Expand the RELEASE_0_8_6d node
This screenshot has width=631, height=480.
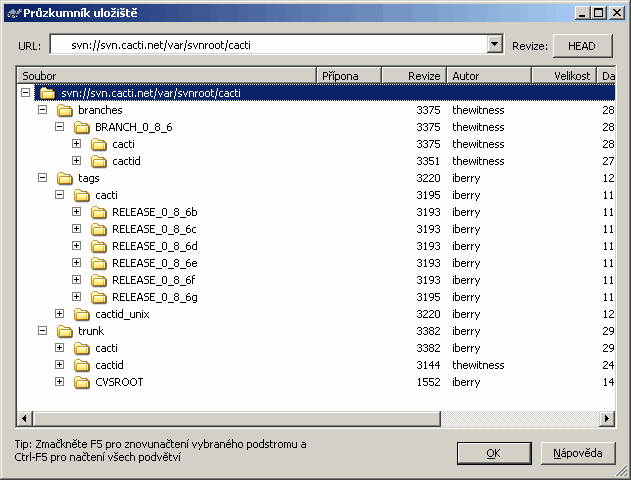pos(76,246)
